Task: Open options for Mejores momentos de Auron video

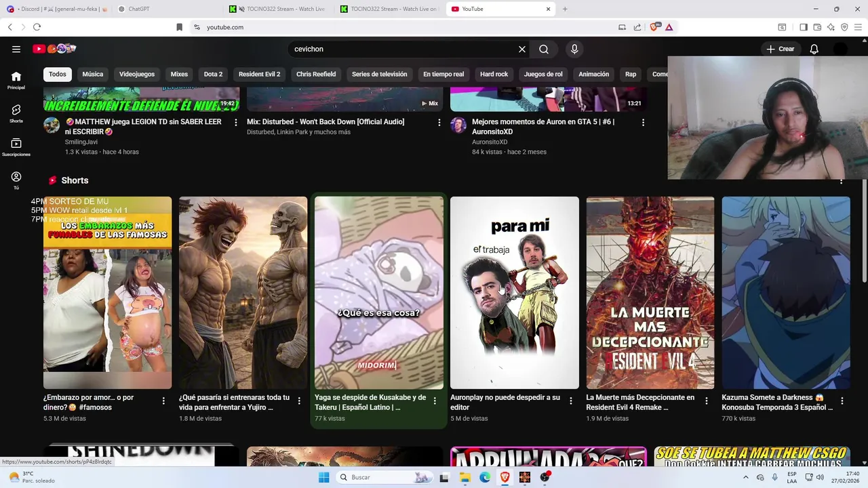Action: (x=643, y=123)
